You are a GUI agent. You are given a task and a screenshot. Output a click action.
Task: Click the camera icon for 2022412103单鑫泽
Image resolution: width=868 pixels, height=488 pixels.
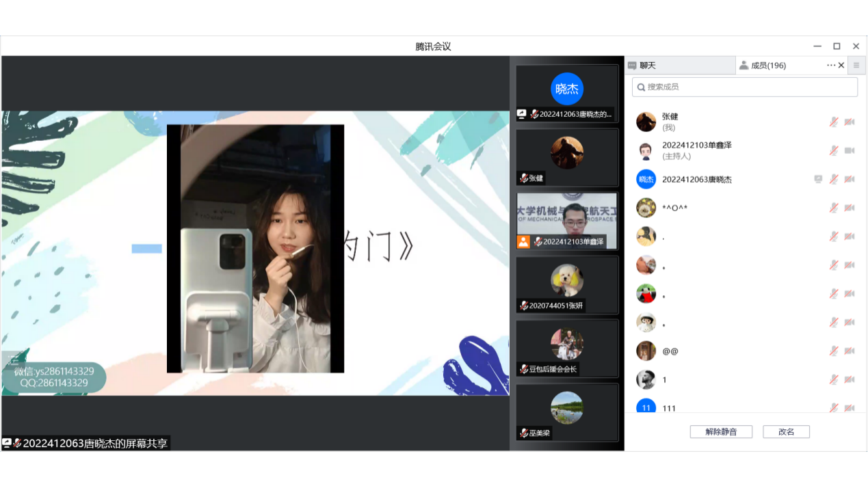(850, 150)
